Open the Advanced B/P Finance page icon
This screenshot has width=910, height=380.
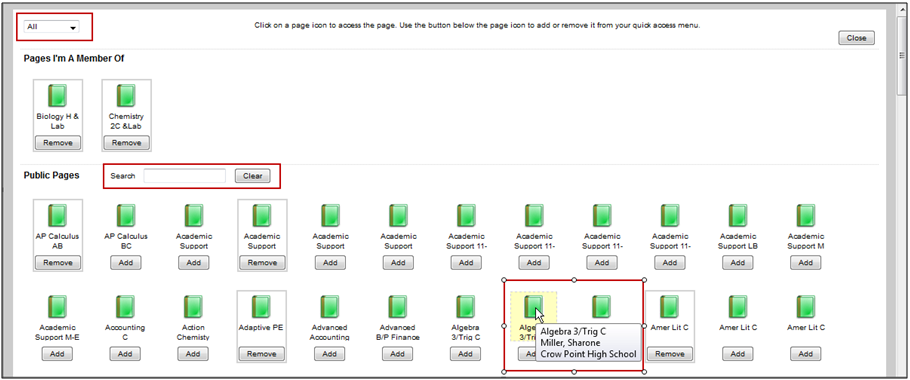(398, 307)
